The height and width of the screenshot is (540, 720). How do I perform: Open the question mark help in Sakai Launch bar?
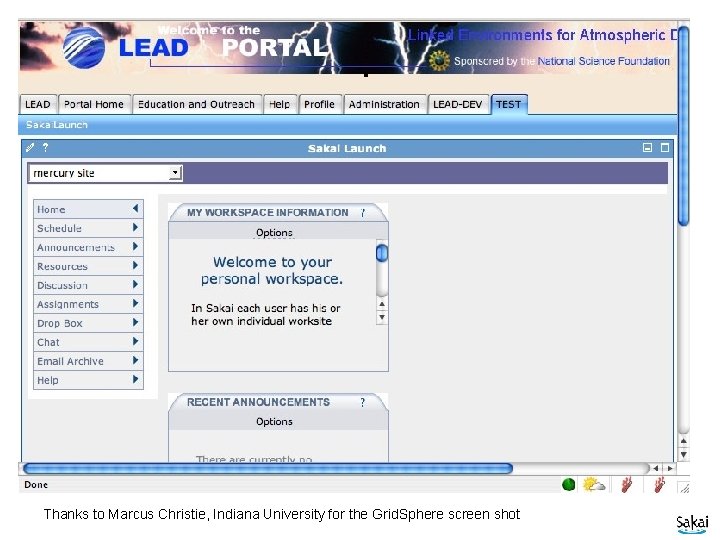[x=45, y=147]
